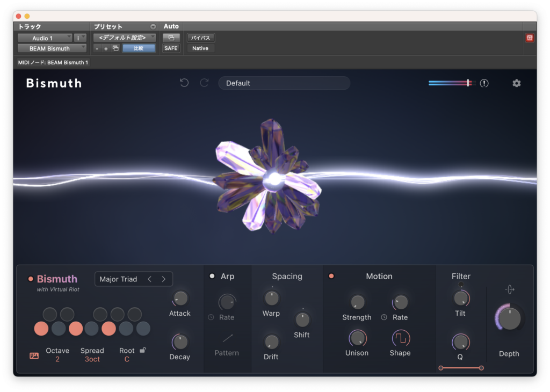Image resolution: width=550 pixels, height=392 pixels.
Task: Click the Depth axis icon above knob
Action: (510, 289)
